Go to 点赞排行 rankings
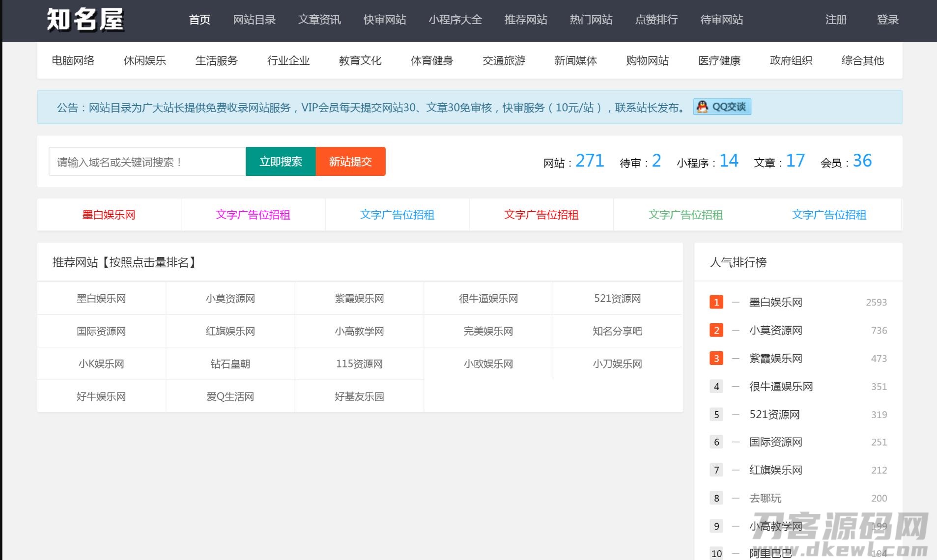The height and width of the screenshot is (560, 937). point(656,20)
